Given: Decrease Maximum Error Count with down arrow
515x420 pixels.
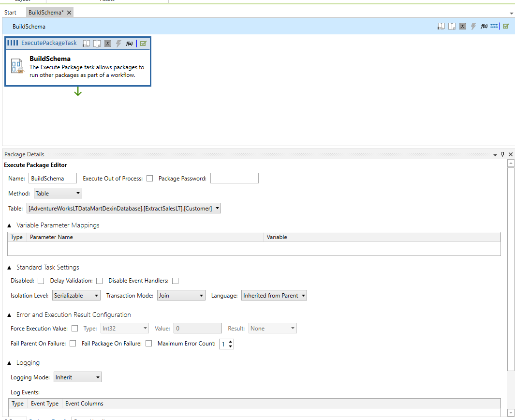Looking at the screenshot, I should pos(231,346).
